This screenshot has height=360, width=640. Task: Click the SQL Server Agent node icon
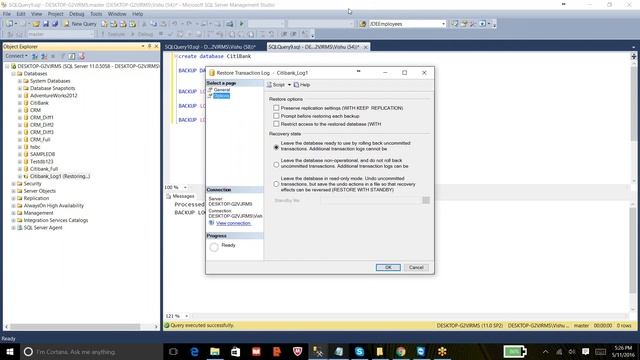coord(19,227)
